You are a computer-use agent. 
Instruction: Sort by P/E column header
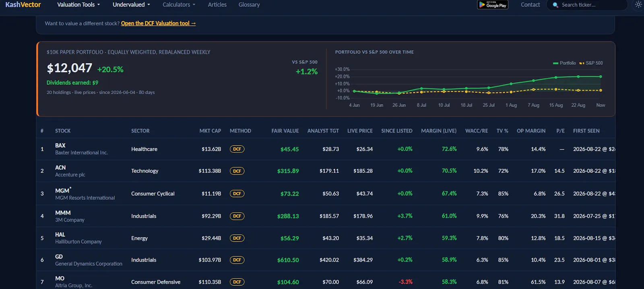[x=560, y=131]
